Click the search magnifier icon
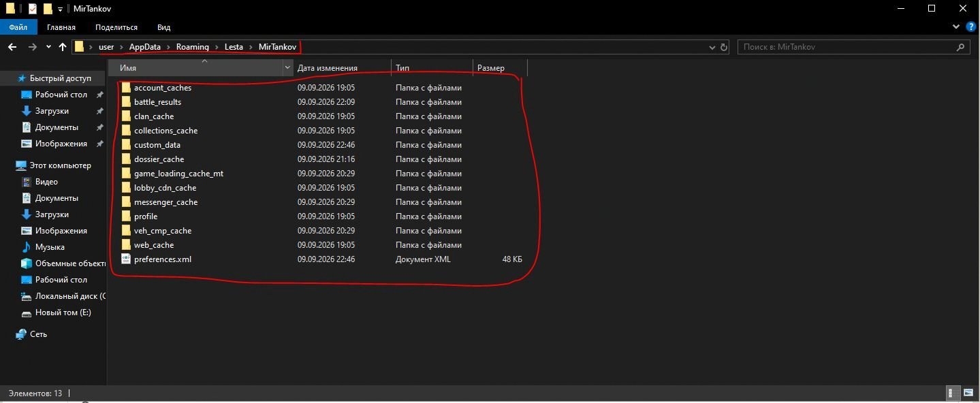 (961, 47)
